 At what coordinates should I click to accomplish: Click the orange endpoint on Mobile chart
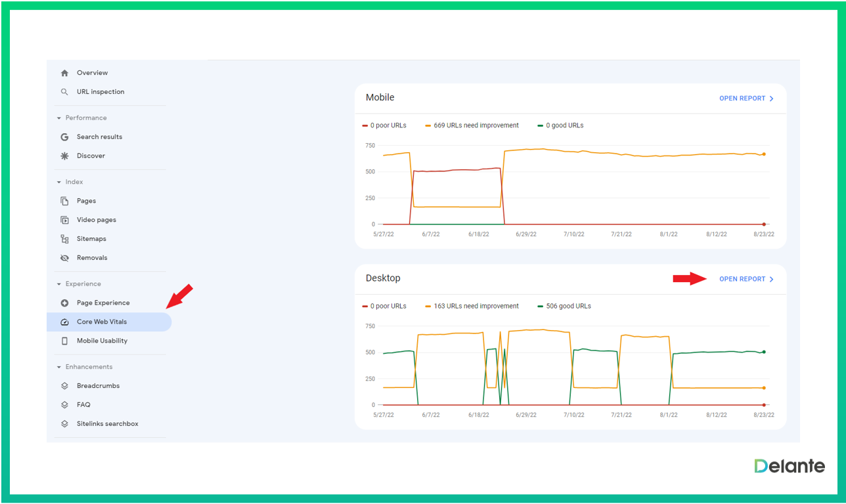pyautogui.click(x=764, y=154)
